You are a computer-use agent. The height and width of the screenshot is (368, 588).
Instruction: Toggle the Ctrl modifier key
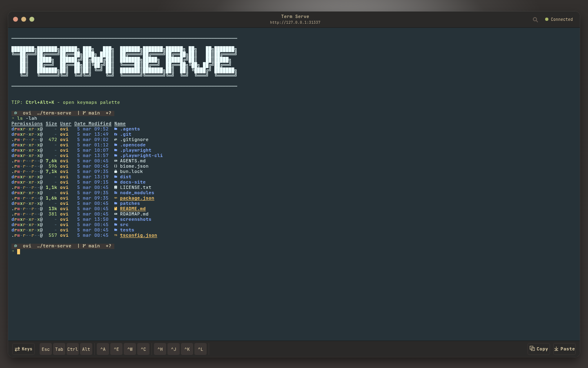pos(72,349)
